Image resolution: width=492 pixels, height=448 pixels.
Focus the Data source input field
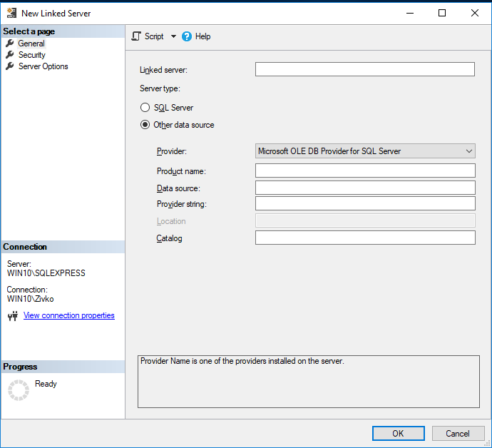pyautogui.click(x=364, y=188)
